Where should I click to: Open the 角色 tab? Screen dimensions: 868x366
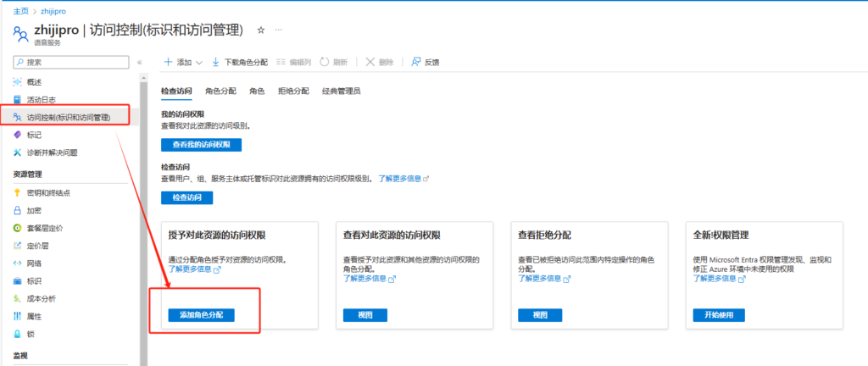click(x=257, y=91)
